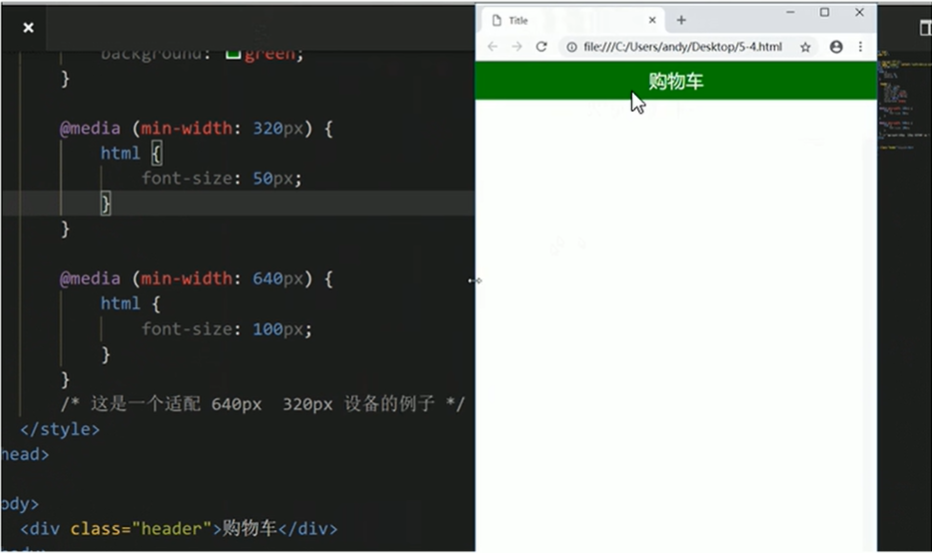Click the highlighted closing brace of html block
Screen dimensions: 932x553
[x=105, y=203]
